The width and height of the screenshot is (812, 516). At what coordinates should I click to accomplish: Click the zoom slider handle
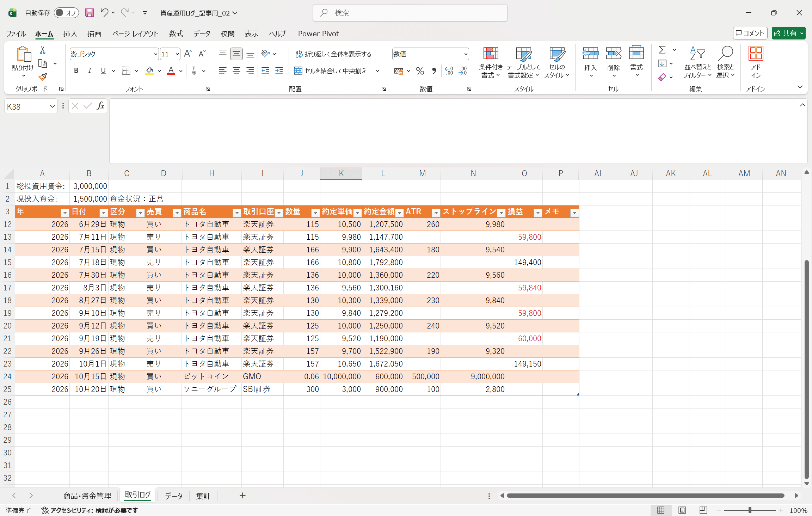pyautogui.click(x=750, y=510)
